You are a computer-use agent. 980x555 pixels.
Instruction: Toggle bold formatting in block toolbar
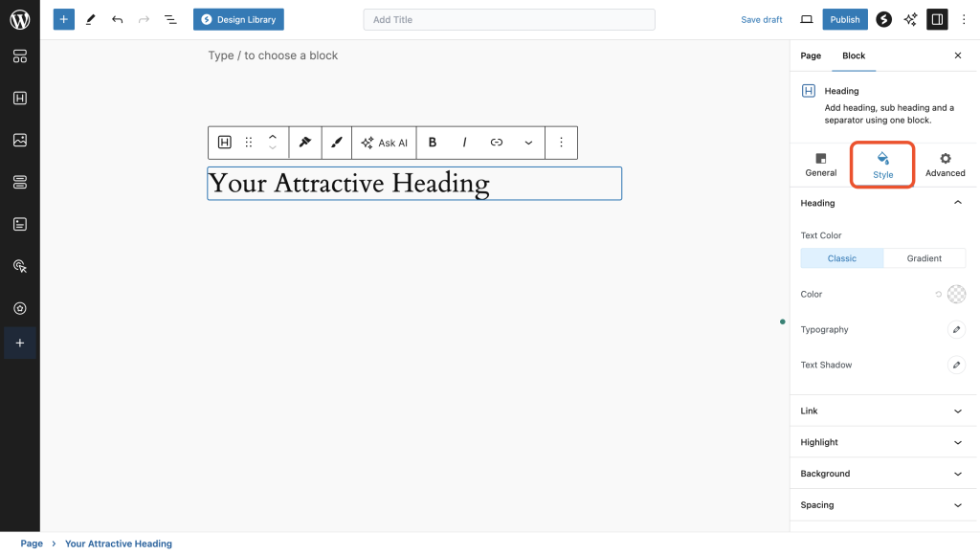(x=433, y=143)
